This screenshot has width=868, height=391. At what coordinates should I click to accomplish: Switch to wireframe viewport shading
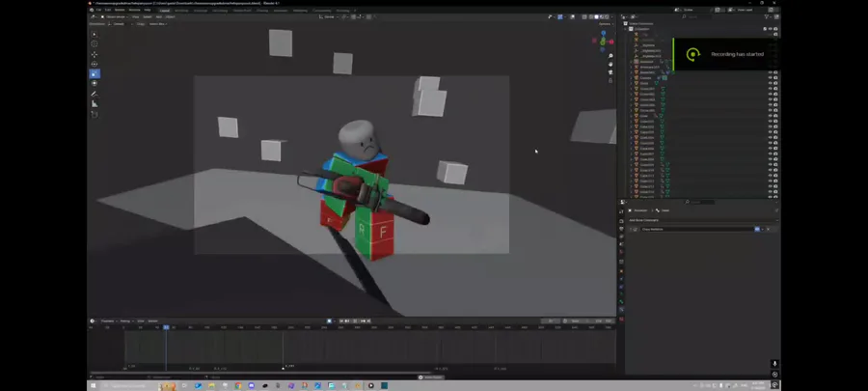click(592, 16)
